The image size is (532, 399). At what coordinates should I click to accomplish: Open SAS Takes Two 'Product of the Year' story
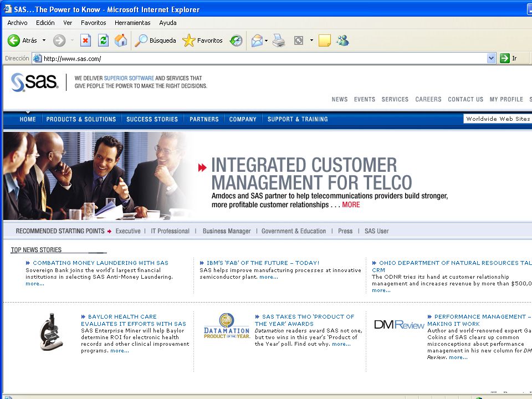304,320
